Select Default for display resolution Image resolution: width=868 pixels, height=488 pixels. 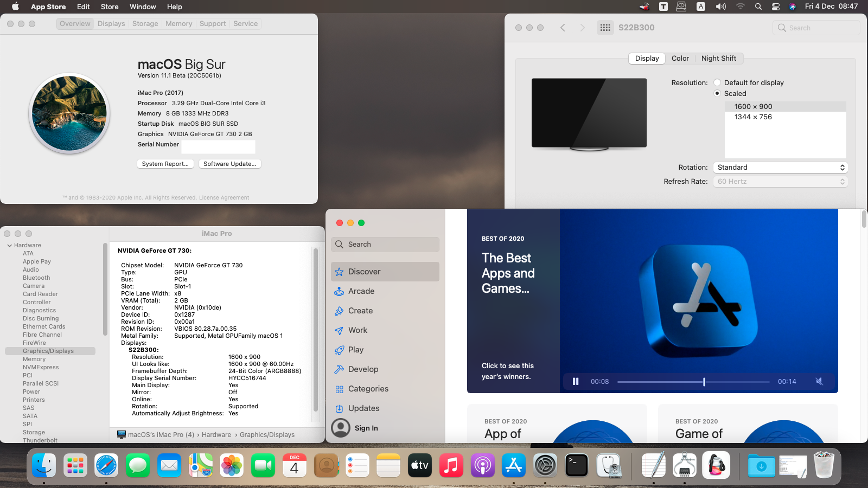click(x=717, y=82)
